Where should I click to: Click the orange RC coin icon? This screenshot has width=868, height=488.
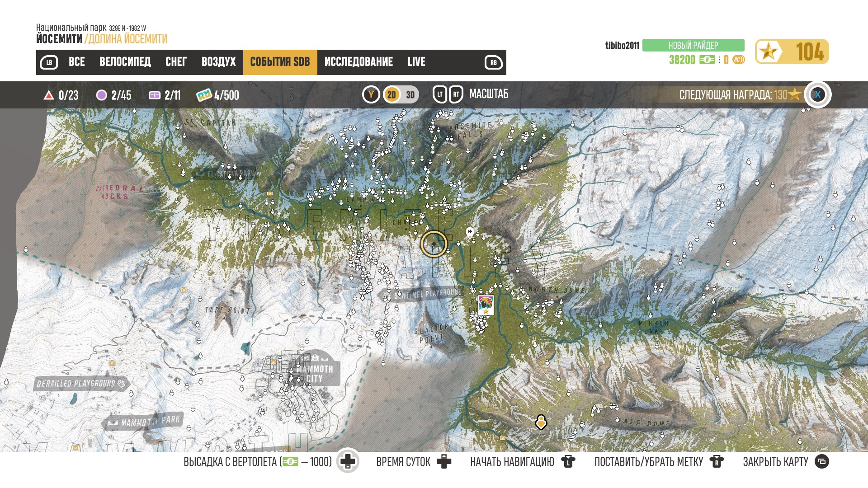(738, 60)
